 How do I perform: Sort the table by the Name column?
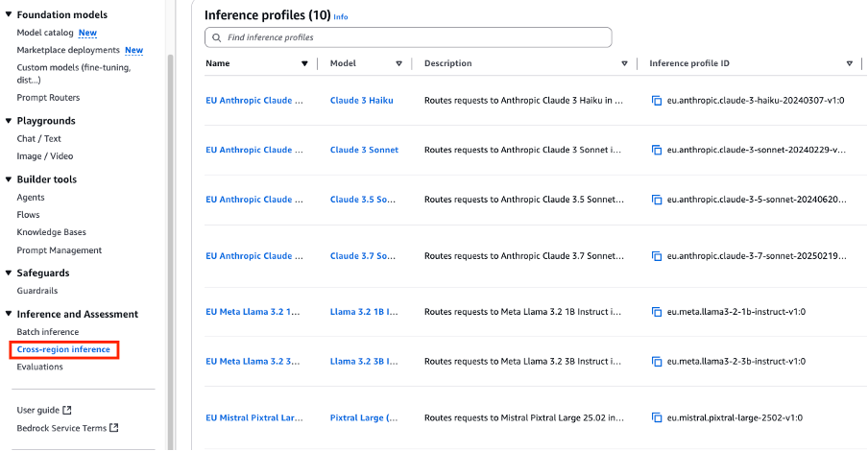point(304,63)
